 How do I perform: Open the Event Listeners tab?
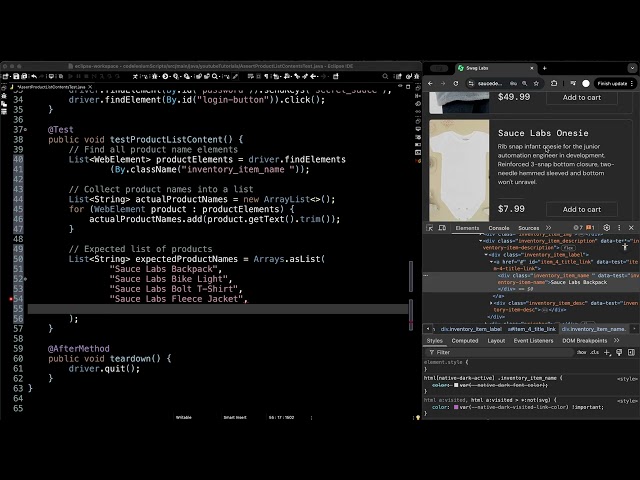(533, 340)
